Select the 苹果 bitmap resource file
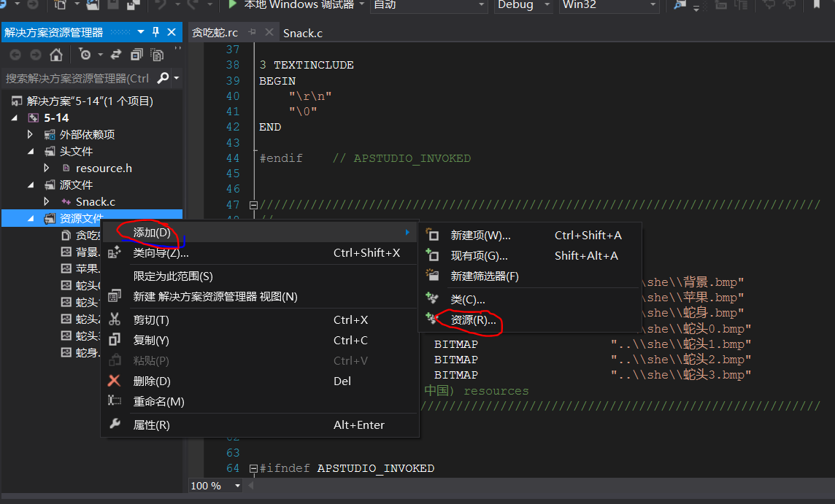 point(81,268)
